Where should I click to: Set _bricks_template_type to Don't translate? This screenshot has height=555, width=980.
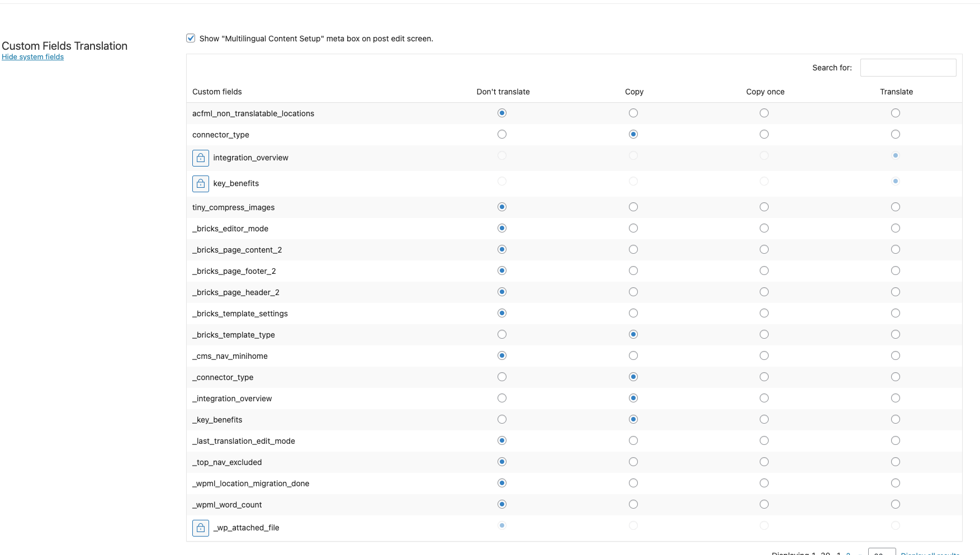[502, 334]
